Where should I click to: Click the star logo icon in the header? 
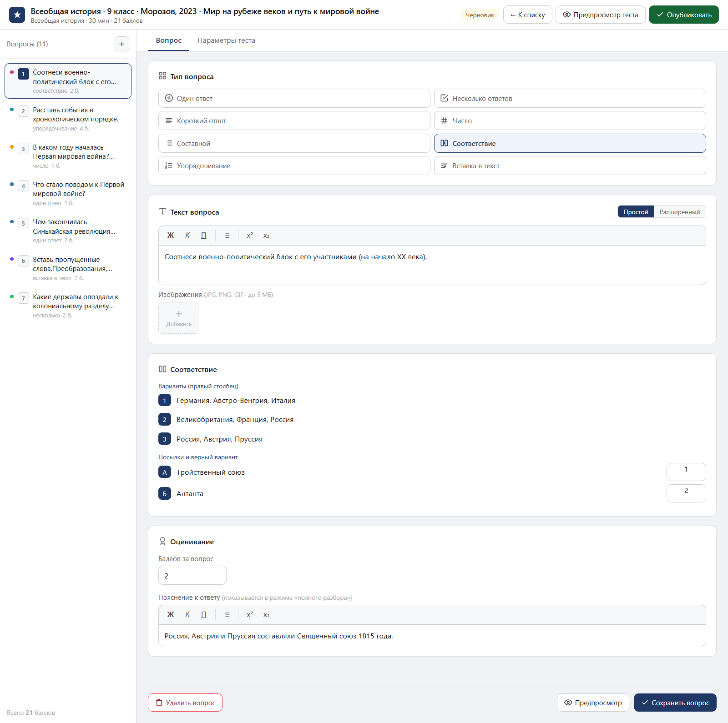click(x=17, y=15)
